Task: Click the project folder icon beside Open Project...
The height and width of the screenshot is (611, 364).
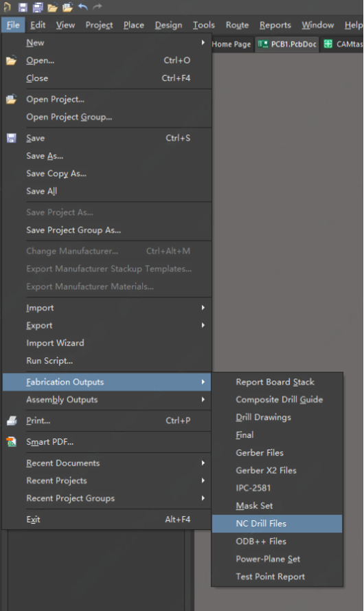Action: point(11,99)
